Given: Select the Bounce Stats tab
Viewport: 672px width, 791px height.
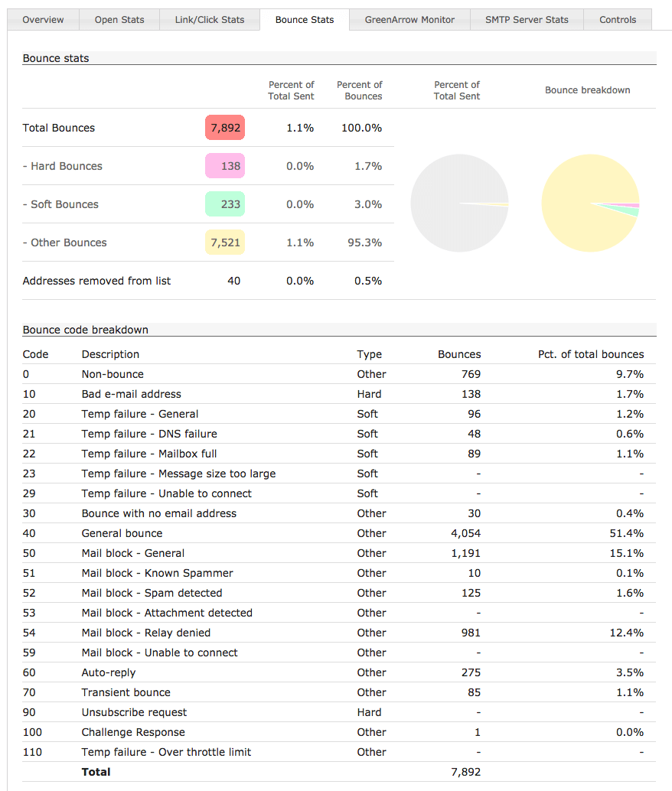Looking at the screenshot, I should pos(305,20).
